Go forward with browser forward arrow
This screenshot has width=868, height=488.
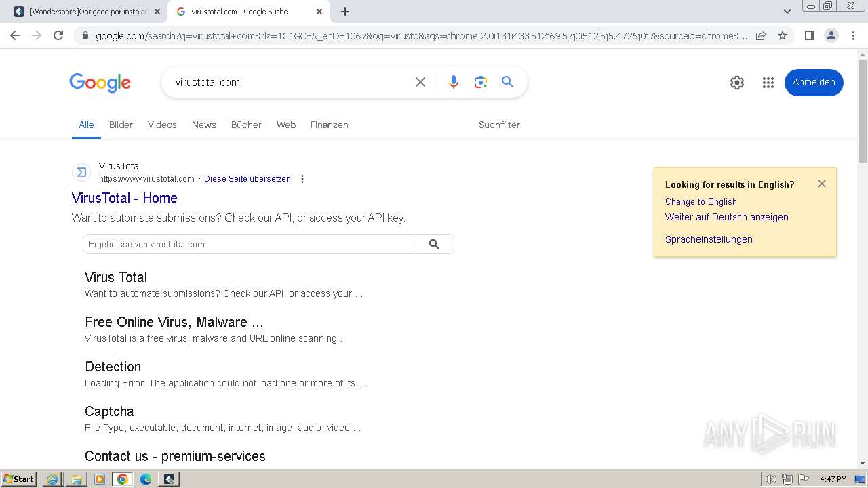(x=37, y=35)
